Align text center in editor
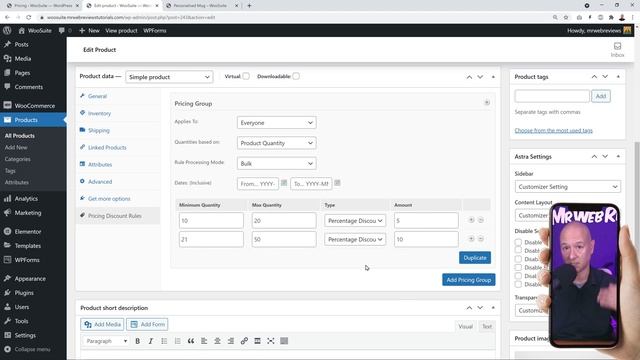 (217, 341)
